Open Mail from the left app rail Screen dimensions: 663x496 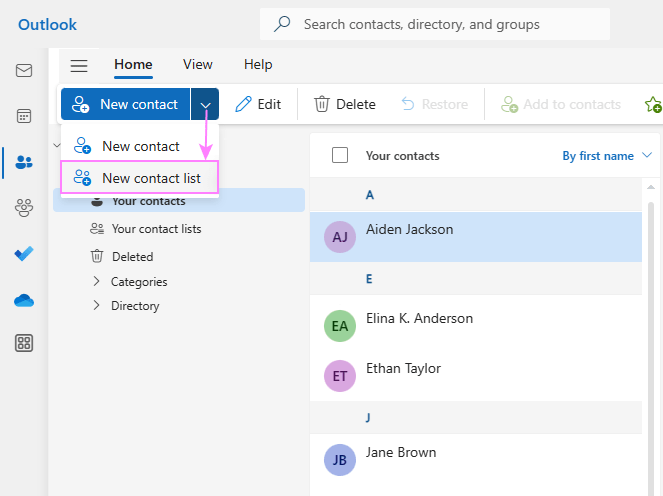pyautogui.click(x=24, y=70)
